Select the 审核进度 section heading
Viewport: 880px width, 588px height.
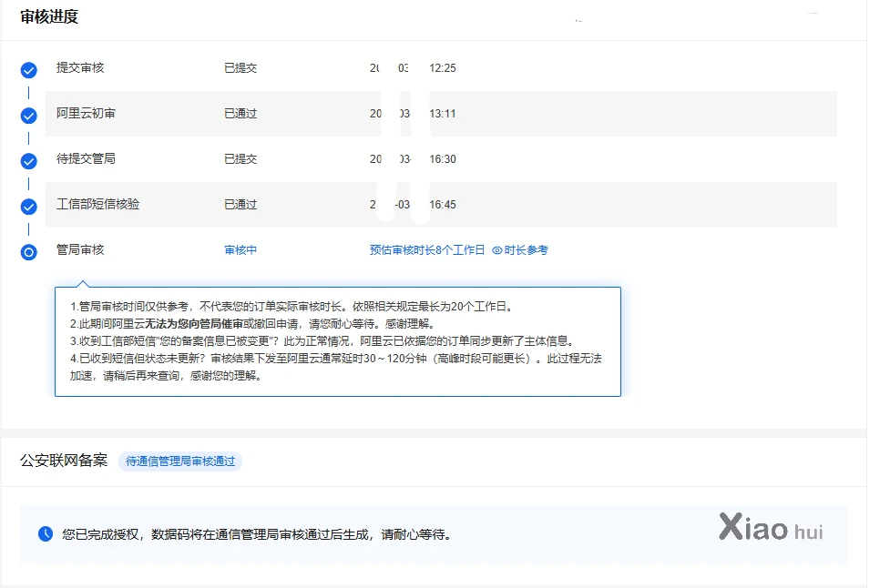click(x=49, y=16)
